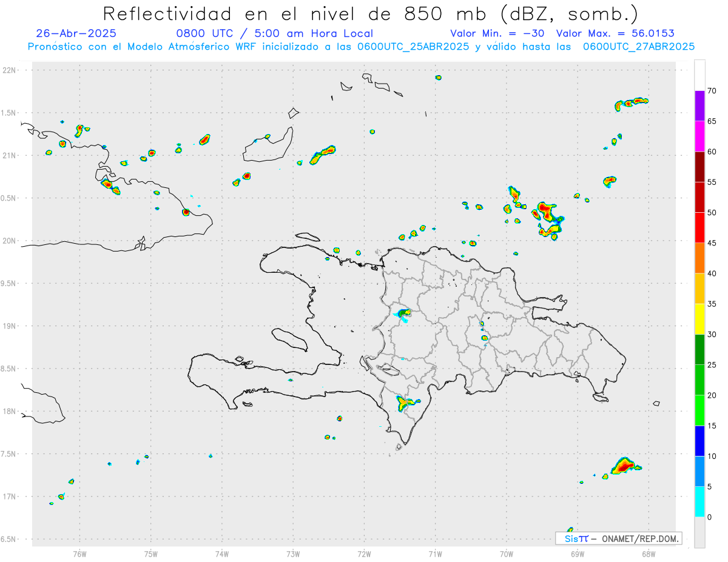Pick the orange 40–45 dBZ color band

click(699, 258)
